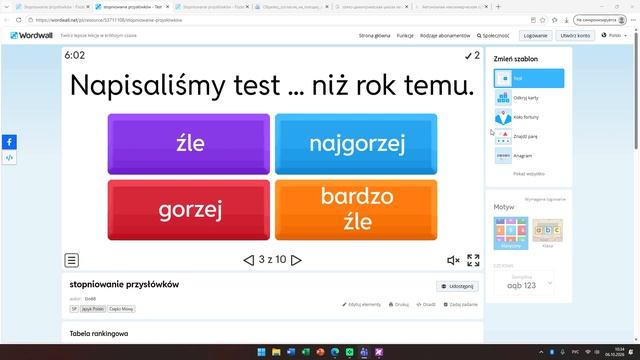Open PowerPoint from the taskbar
This screenshot has height=360, width=640.
(x=320, y=352)
